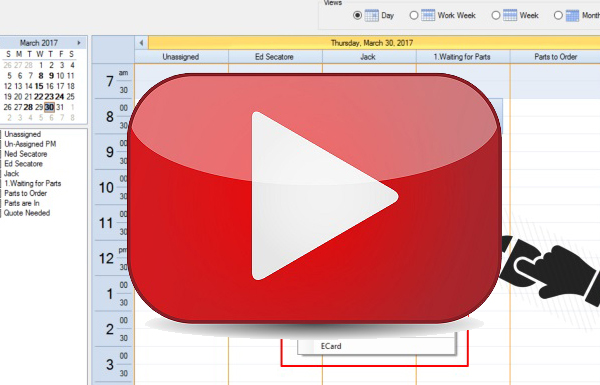The height and width of the screenshot is (385, 600).
Task: Click the Week view calendar icon
Action: coord(510,15)
